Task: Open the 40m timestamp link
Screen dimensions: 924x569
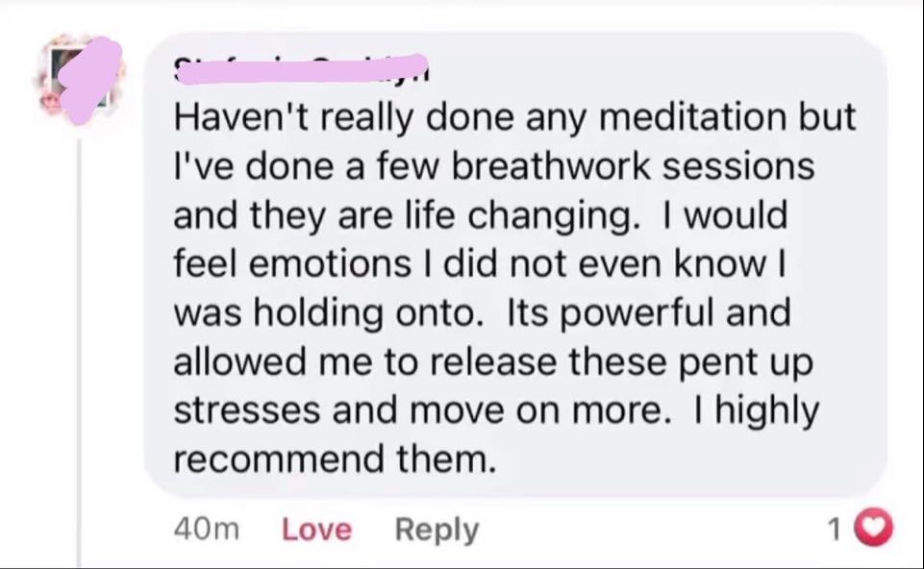Action: (208, 530)
